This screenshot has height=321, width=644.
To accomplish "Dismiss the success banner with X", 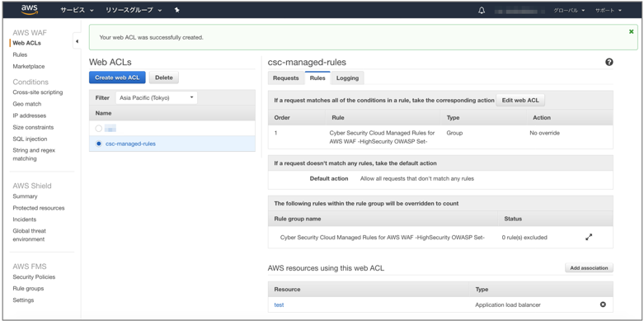I will tap(632, 31).
